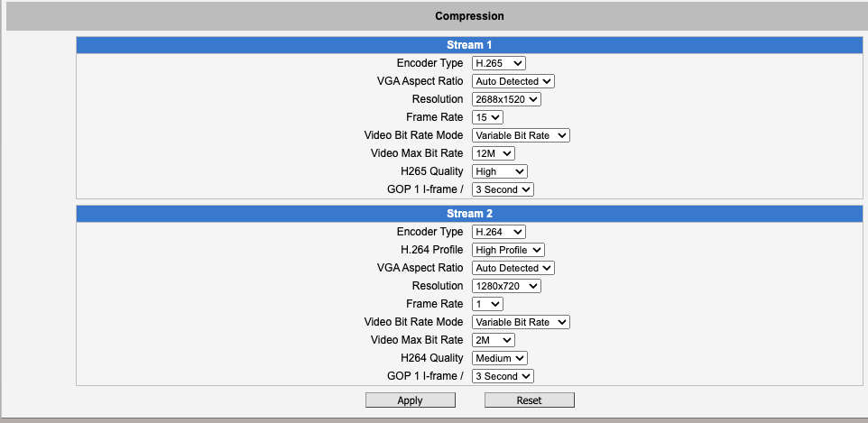This screenshot has height=423, width=868.
Task: Open the H265 Quality dropdown
Action: 499,171
